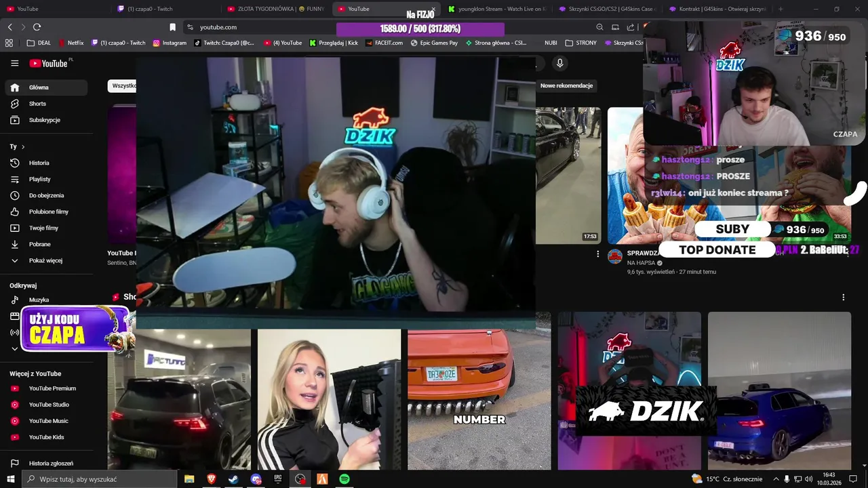Open YouTube Kids link
The height and width of the screenshot is (488, 868).
(46, 437)
